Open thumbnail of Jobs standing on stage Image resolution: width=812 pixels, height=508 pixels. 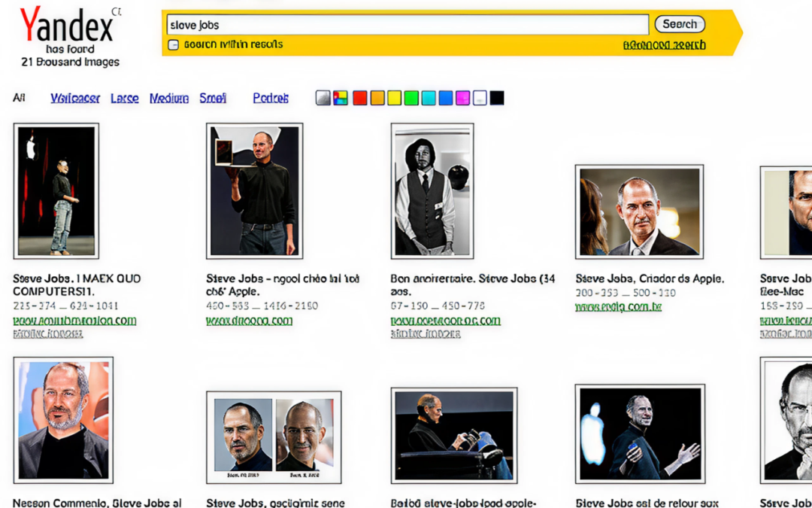point(56,190)
